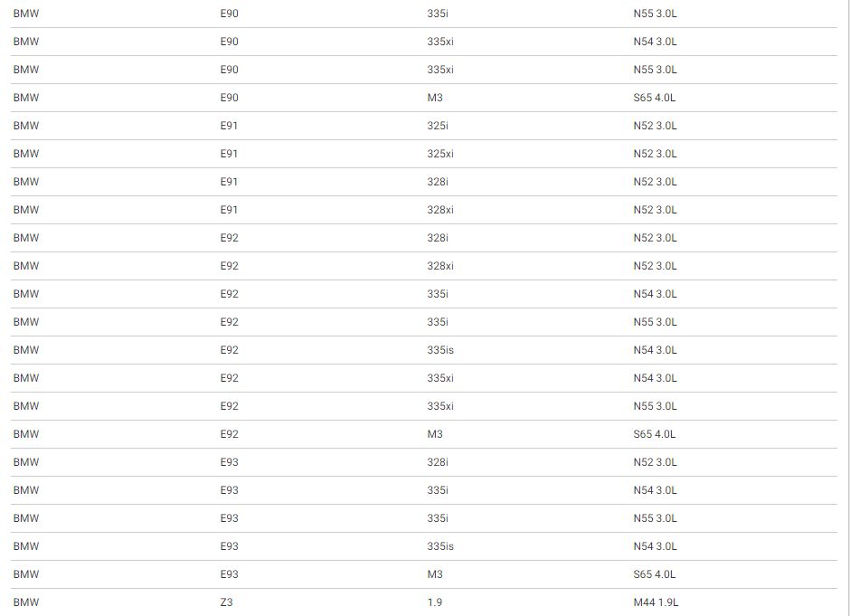Click N52 3.0L engine for E93 328i

pos(655,462)
